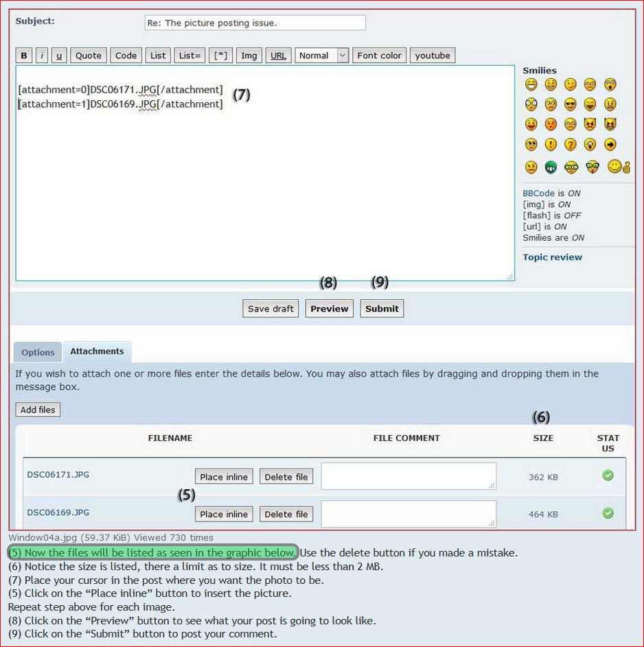This screenshot has width=644, height=647.
Task: Insert the thumbs-up smiley
Action: [619, 166]
